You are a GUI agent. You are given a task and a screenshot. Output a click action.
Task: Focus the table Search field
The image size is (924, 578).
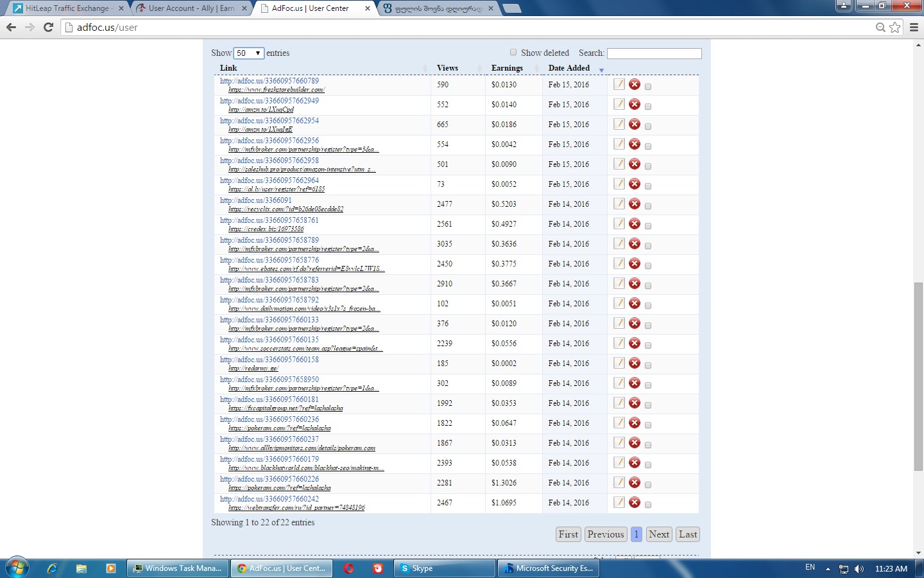coord(654,53)
